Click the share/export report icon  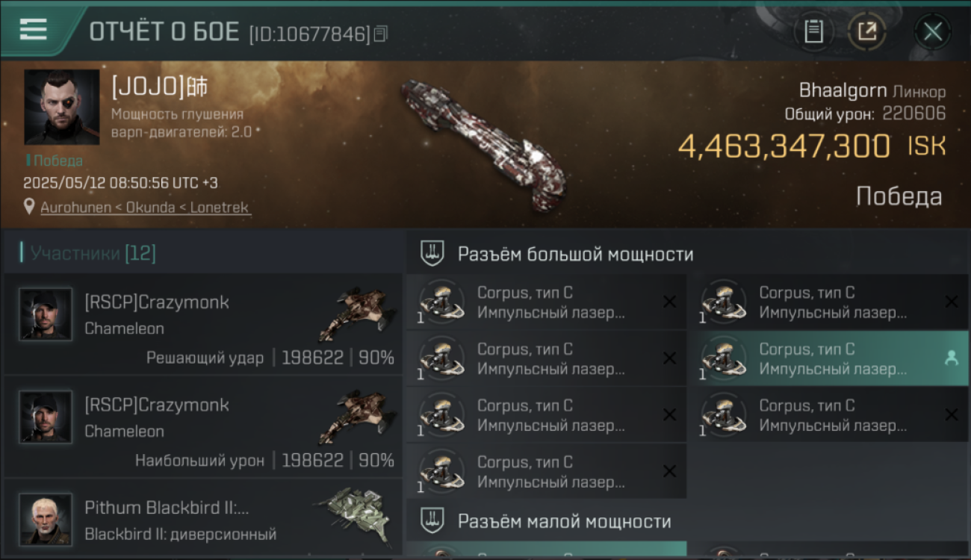(867, 31)
